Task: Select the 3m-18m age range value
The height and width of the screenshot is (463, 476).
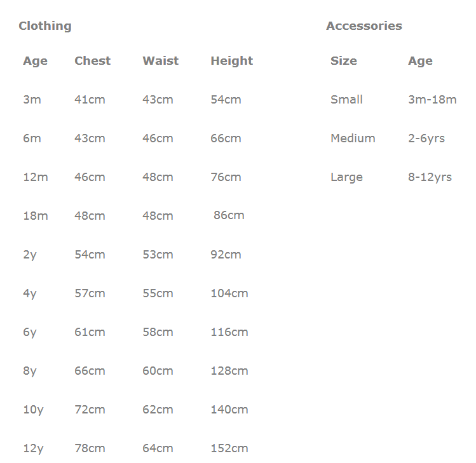Action: [x=432, y=100]
